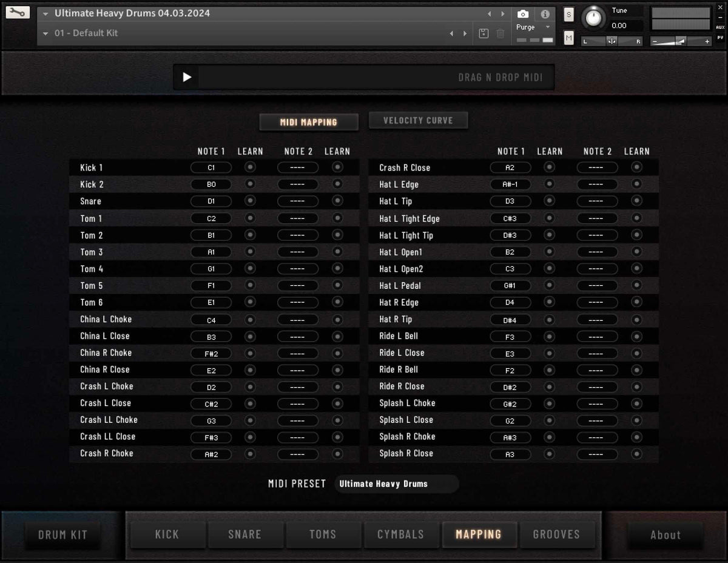The height and width of the screenshot is (563, 728).
Task: Click the DRAG N DROP MIDI area
Action: [376, 77]
